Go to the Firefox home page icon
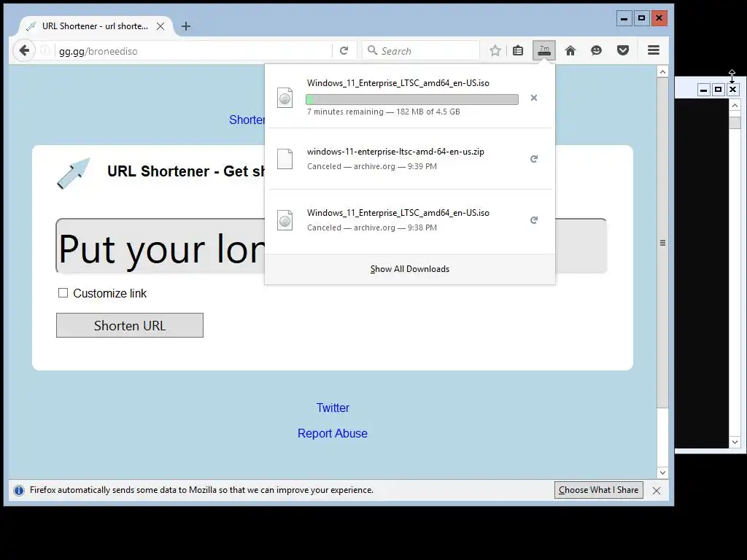 tap(570, 50)
